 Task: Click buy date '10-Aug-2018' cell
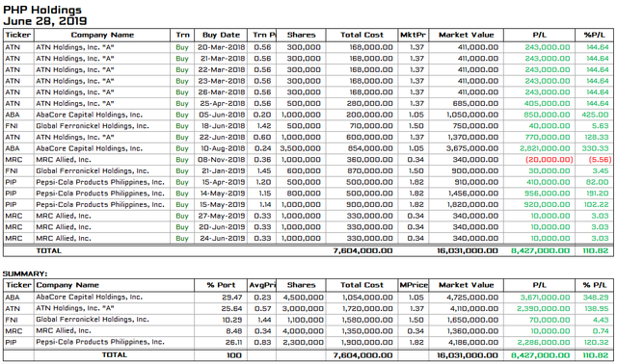221,148
